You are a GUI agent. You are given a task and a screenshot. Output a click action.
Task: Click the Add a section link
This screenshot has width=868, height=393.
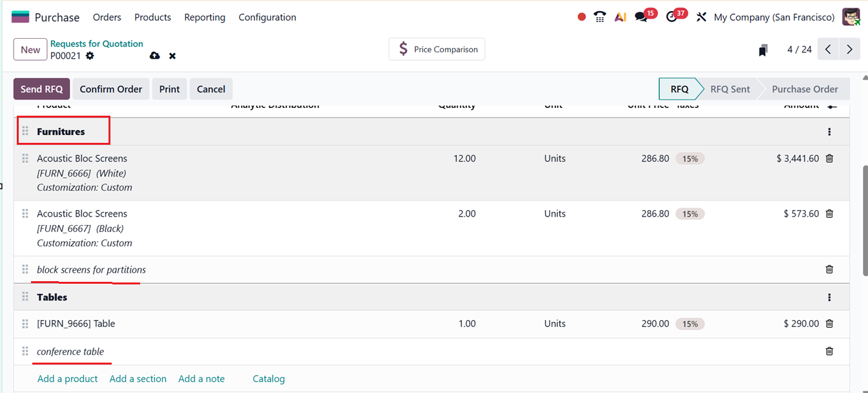click(138, 379)
